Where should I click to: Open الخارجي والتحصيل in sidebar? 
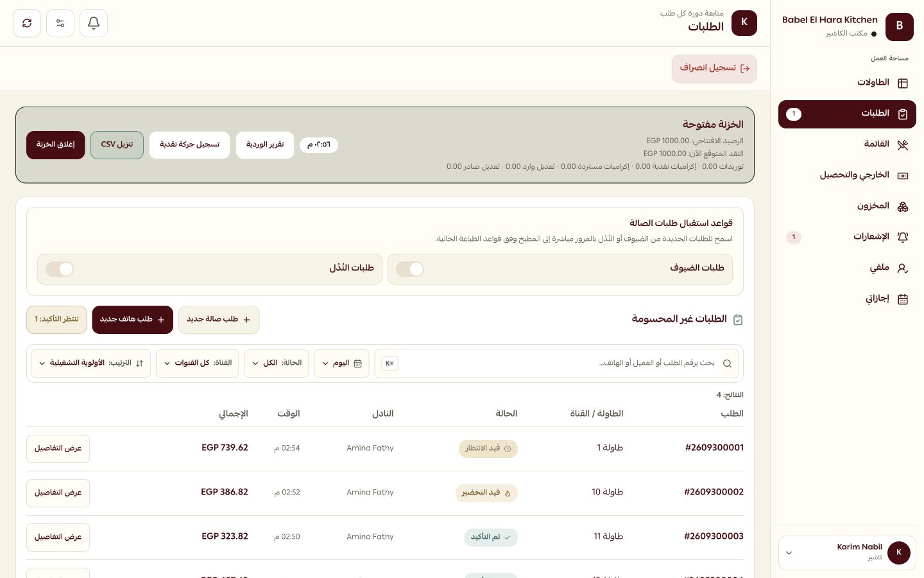click(x=847, y=175)
